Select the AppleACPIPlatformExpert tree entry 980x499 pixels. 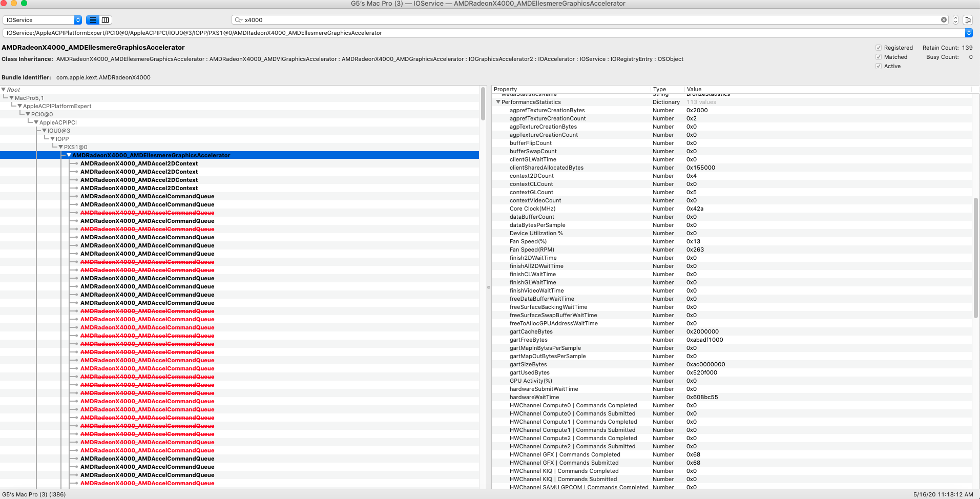(57, 106)
